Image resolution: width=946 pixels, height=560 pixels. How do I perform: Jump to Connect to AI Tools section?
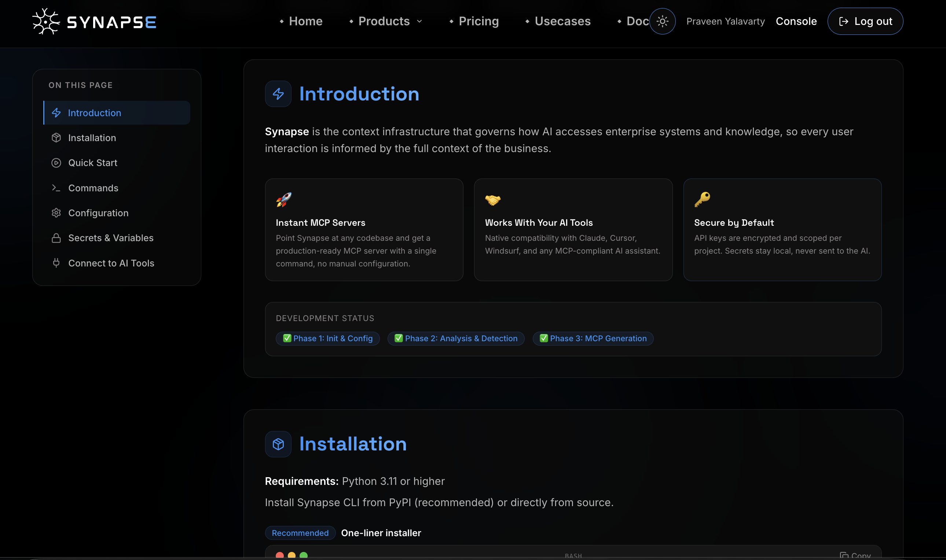pos(117,263)
